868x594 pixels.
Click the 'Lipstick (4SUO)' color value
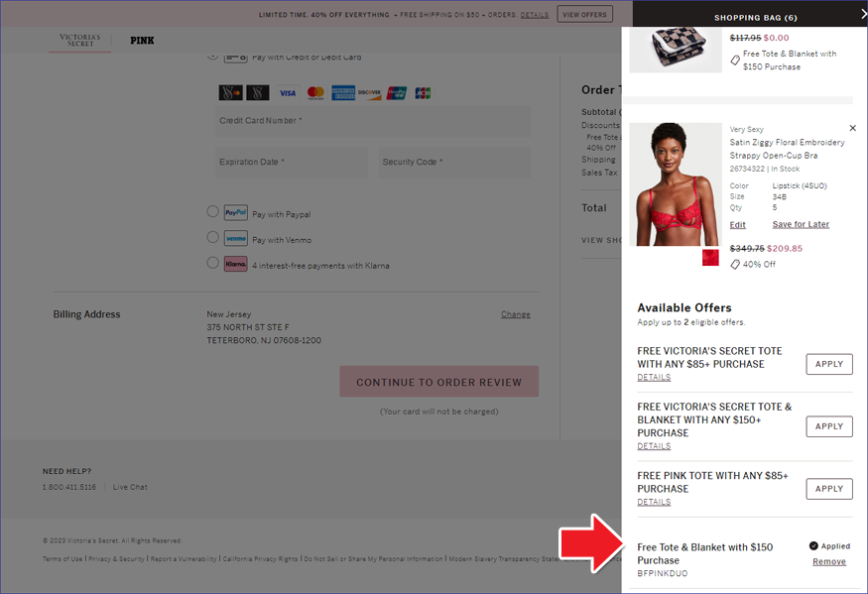pyautogui.click(x=800, y=186)
